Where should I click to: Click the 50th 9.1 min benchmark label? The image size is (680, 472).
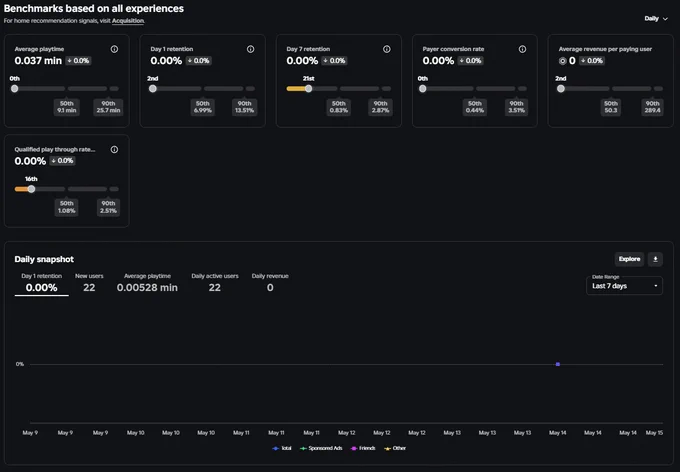67,107
